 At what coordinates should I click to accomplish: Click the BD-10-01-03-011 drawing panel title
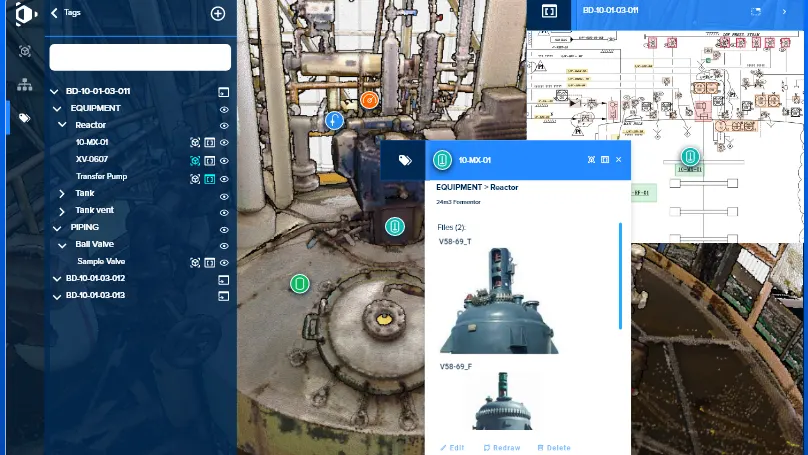[610, 10]
